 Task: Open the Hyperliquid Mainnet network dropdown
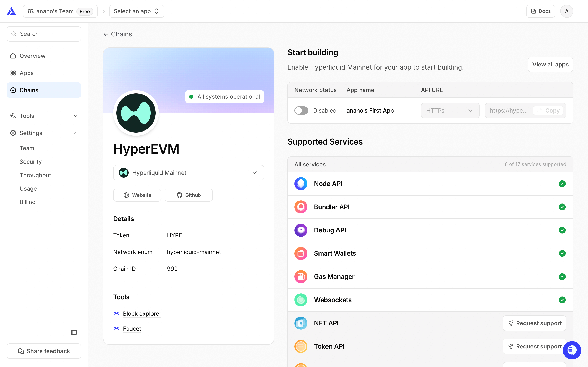click(188, 173)
